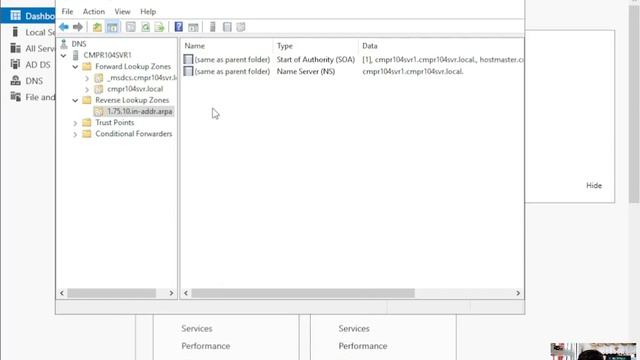Open the Action menu
Viewport: 640px width, 360px height.
point(94,11)
